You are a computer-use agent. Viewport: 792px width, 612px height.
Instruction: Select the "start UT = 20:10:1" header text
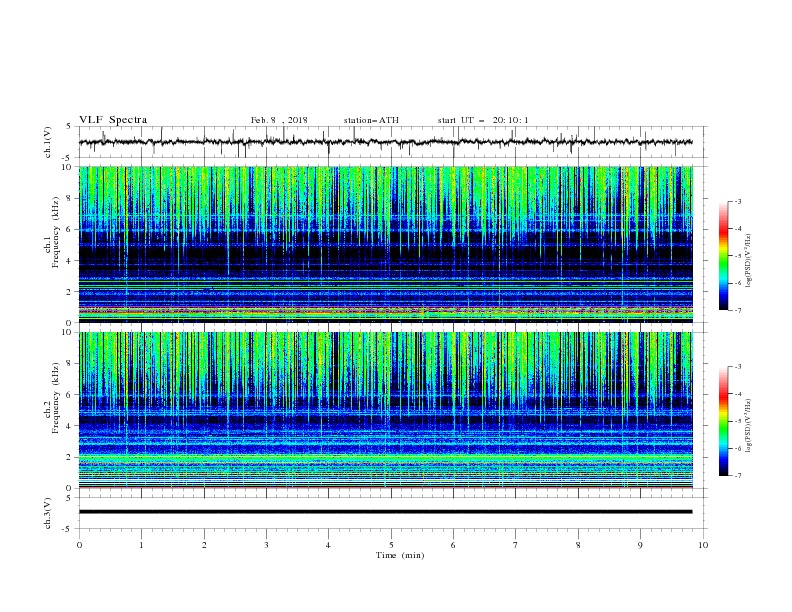click(x=483, y=120)
